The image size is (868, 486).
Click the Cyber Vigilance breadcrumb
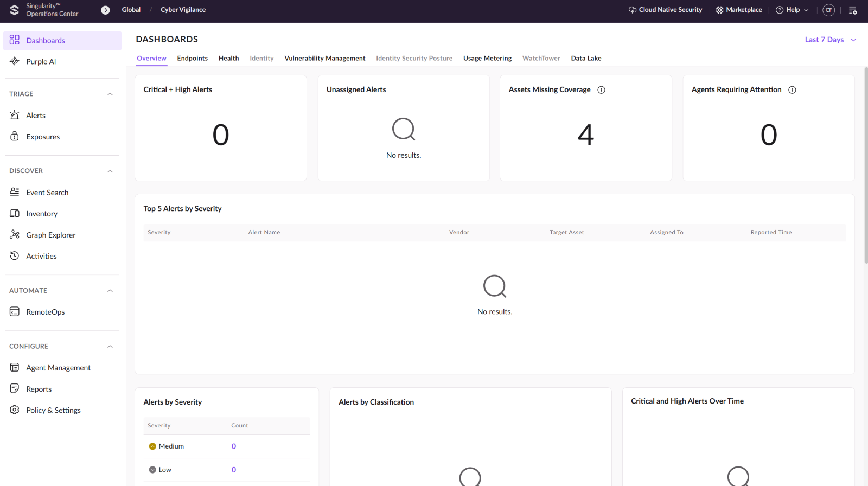coord(183,10)
